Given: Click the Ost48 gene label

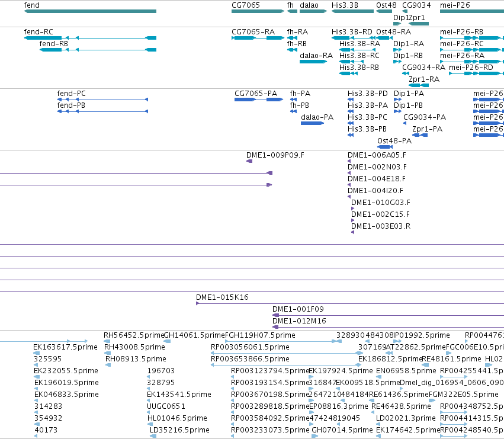Looking at the screenshot, I should (x=386, y=5).
